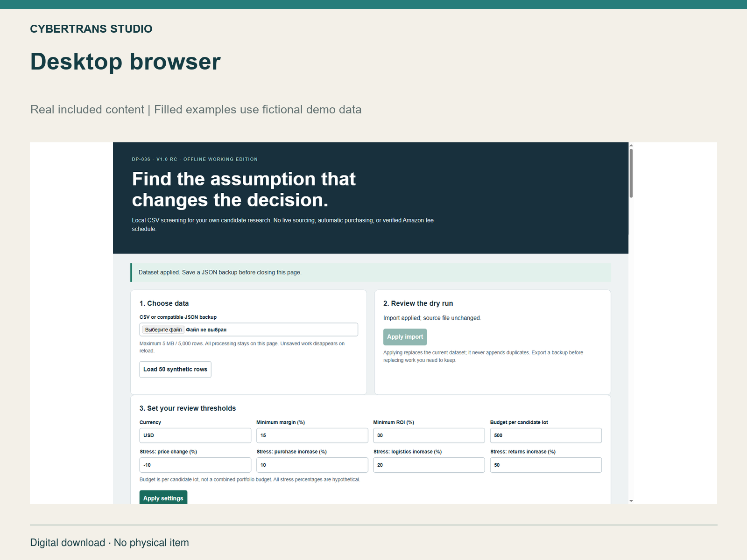Click the "3. Set your review thresholds" heading
The width and height of the screenshot is (747, 560).
[188, 408]
